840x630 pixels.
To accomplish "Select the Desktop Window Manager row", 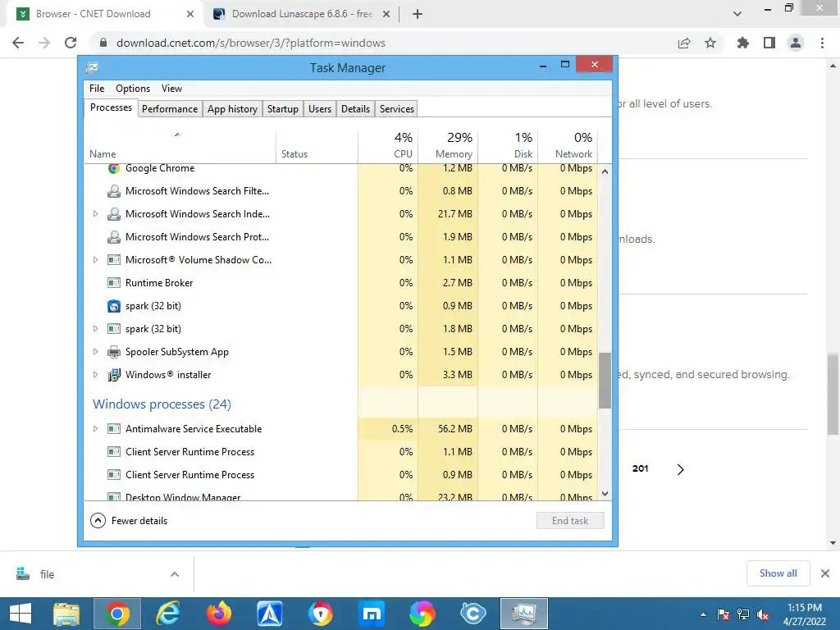I will click(x=340, y=496).
